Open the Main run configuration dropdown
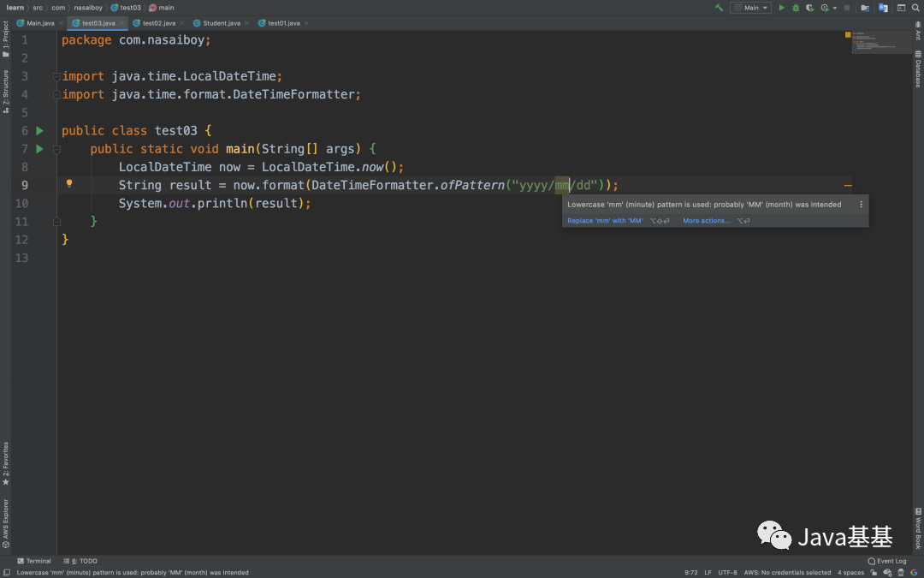924x578 pixels. [751, 8]
